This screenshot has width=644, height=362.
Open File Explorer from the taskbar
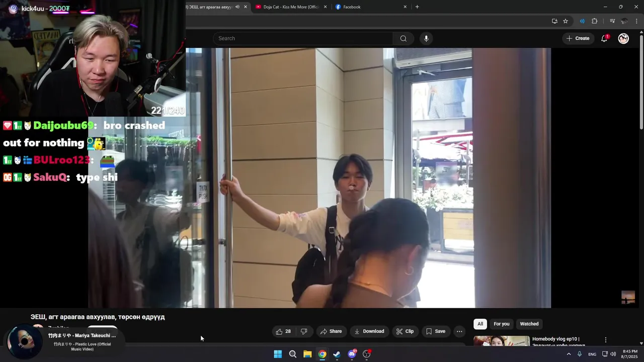click(307, 354)
